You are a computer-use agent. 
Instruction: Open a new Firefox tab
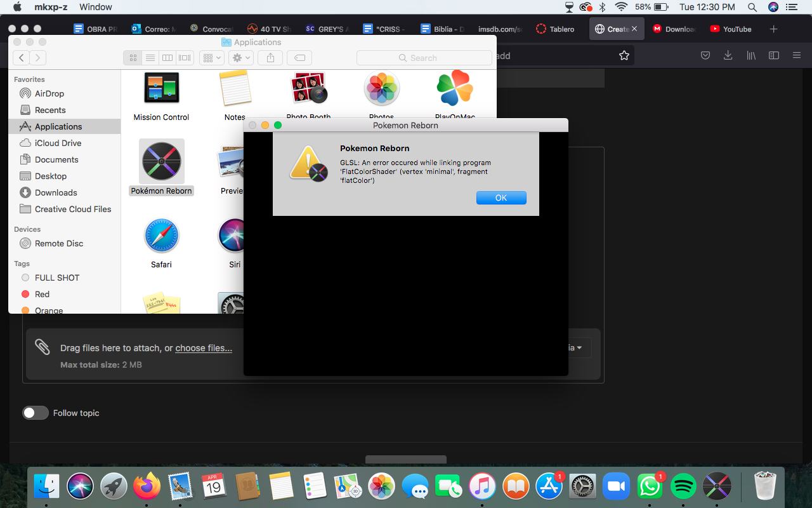773,29
